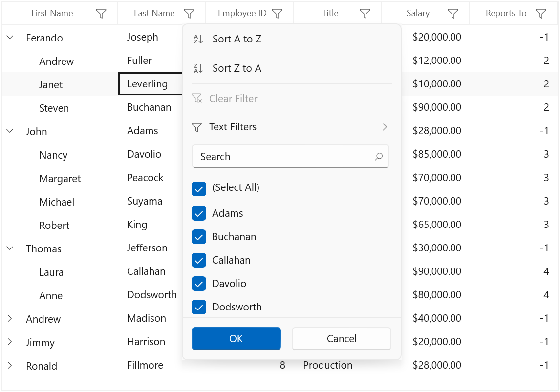Uncheck the Adams checkbox
The image size is (560, 392).
coord(199,213)
